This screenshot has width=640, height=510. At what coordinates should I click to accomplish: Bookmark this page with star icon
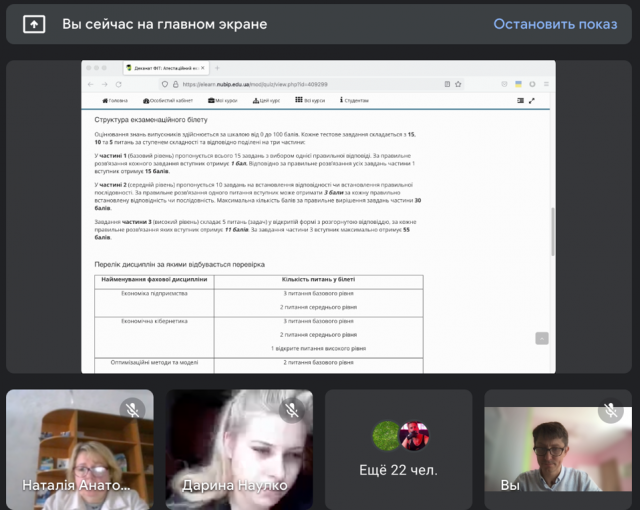click(458, 84)
